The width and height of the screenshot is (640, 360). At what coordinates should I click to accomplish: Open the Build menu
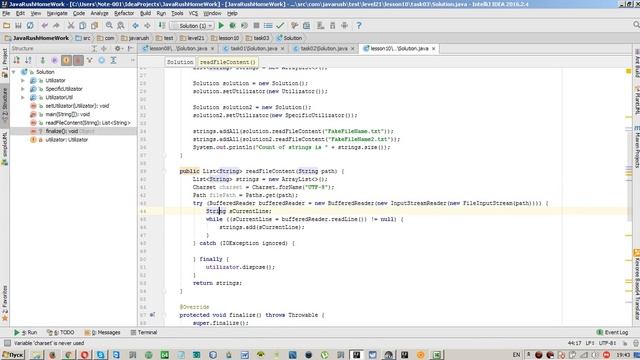pyautogui.click(x=145, y=13)
